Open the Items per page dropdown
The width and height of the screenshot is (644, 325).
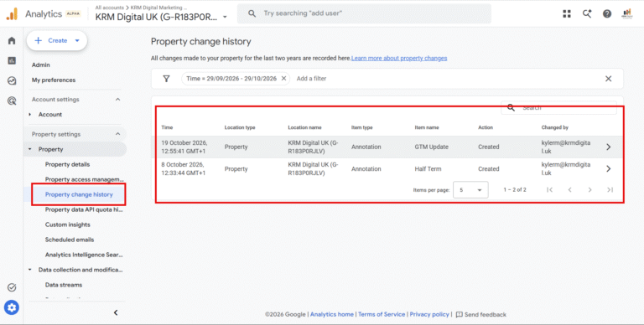470,190
